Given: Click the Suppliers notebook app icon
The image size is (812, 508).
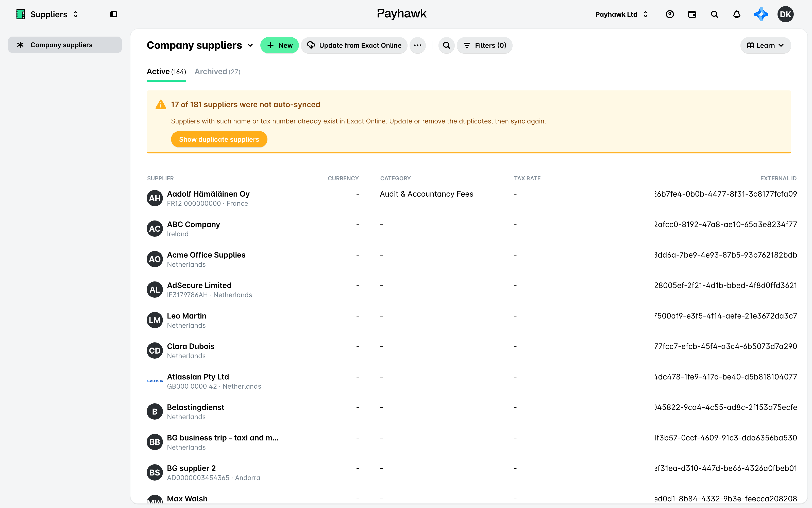Looking at the screenshot, I should click(x=21, y=14).
